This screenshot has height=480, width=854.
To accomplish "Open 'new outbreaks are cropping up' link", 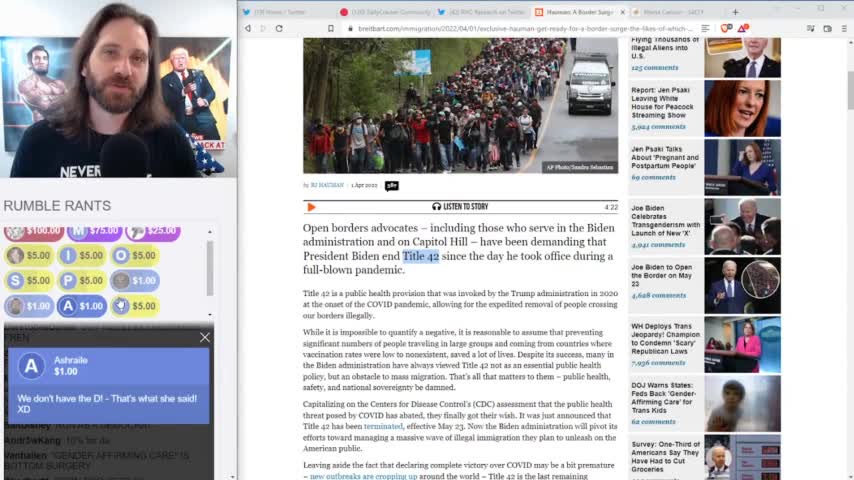I will point(364,476).
